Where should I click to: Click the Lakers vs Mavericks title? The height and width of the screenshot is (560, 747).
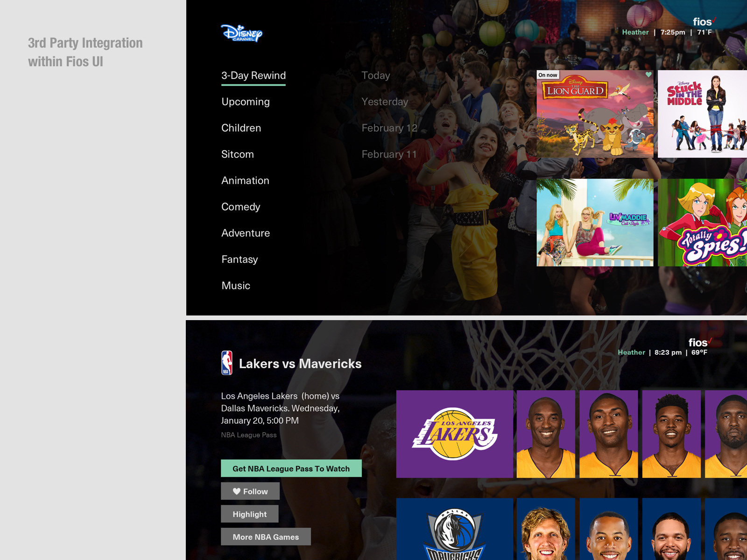(x=300, y=364)
